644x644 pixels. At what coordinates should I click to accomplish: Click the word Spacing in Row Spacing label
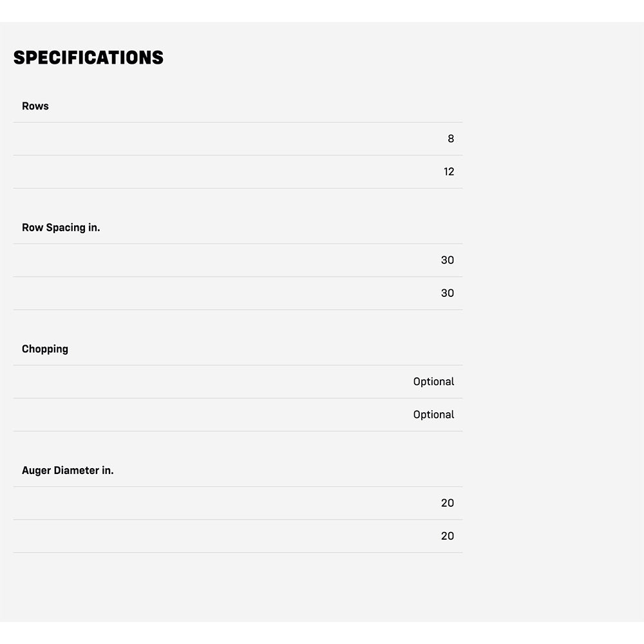pyautogui.click(x=66, y=228)
